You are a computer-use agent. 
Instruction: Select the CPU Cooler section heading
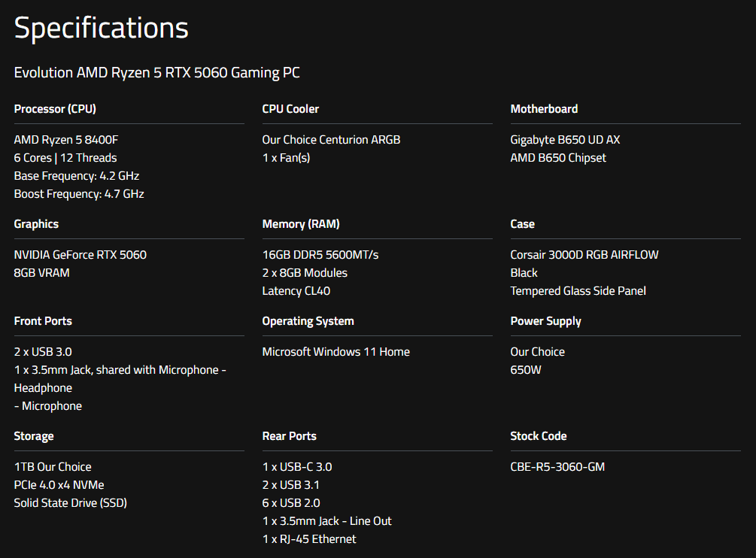(x=290, y=109)
